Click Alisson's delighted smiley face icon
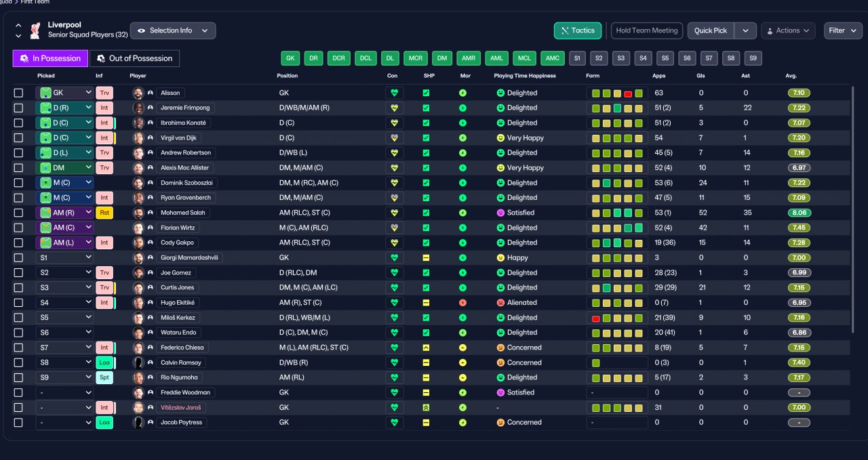 tap(500, 93)
